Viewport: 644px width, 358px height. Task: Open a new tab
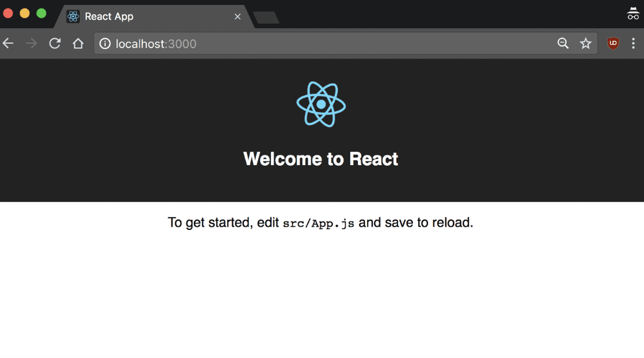pos(266,18)
